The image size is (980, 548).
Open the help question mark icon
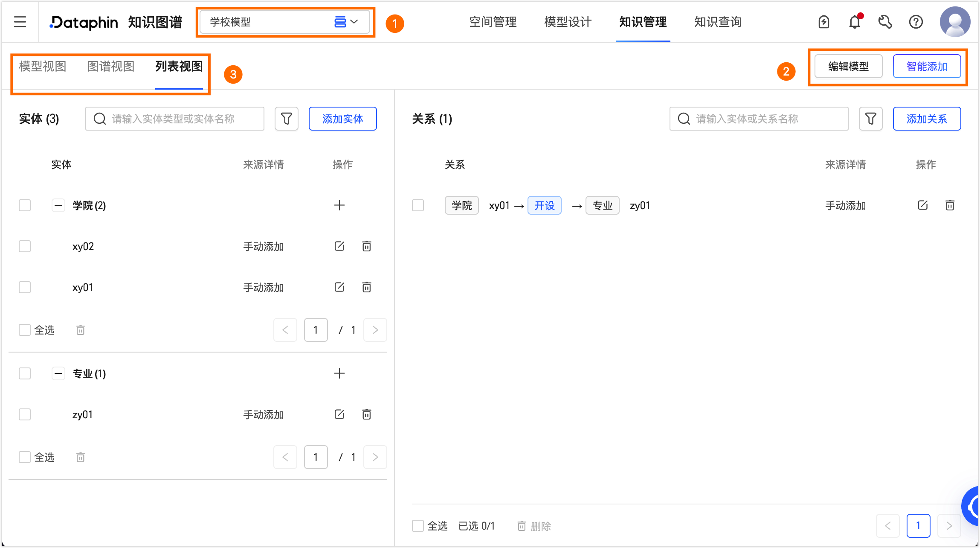[916, 21]
